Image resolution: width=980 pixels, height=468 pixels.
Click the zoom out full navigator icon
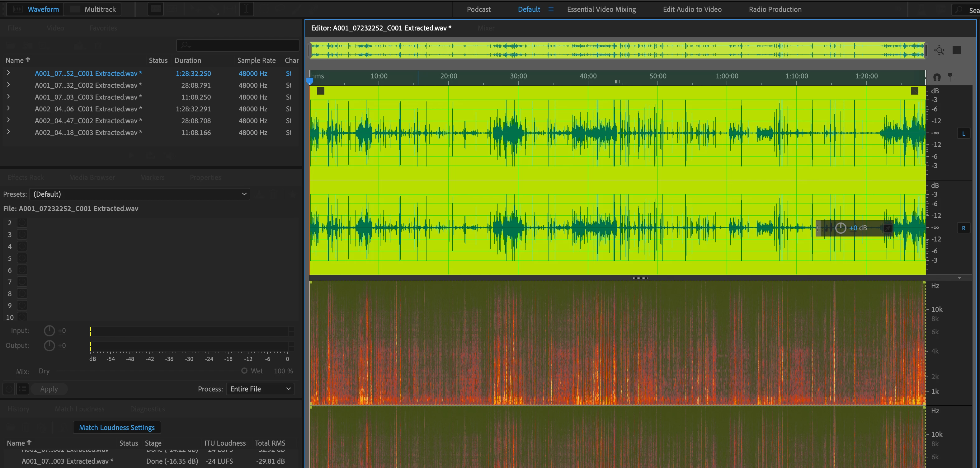[939, 50]
